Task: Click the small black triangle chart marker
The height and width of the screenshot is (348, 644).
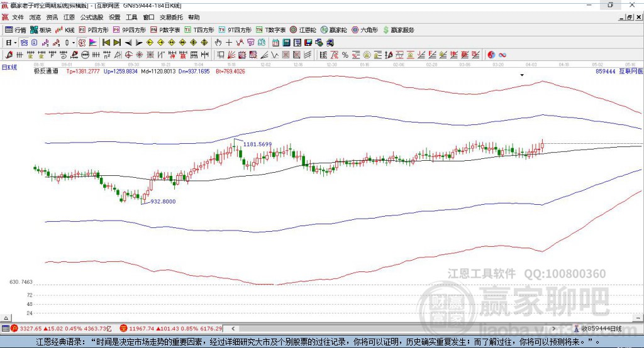Action: [x=522, y=75]
